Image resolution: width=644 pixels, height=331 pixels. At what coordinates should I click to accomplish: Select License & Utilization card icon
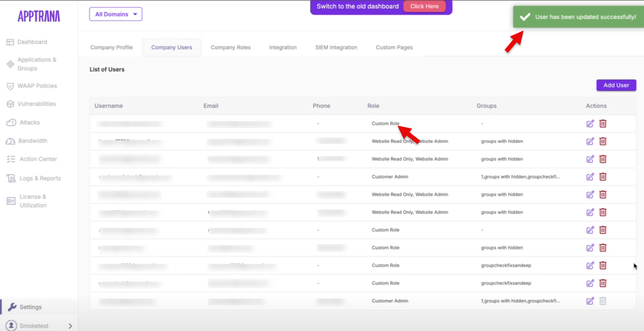point(11,201)
